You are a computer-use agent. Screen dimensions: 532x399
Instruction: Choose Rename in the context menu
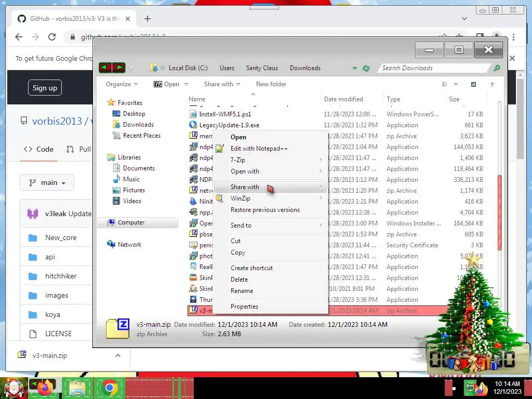click(x=270, y=291)
